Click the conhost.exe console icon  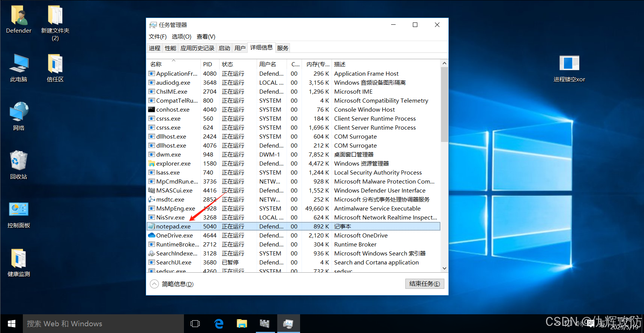coord(151,109)
